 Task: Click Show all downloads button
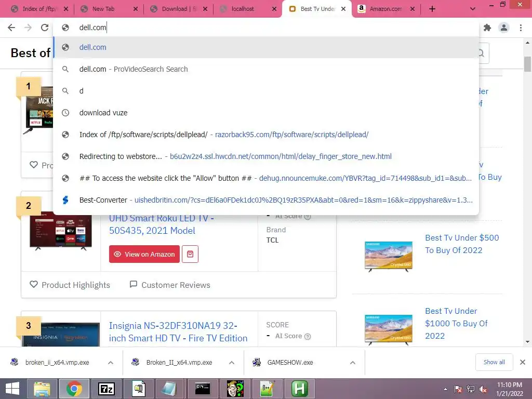tap(494, 362)
